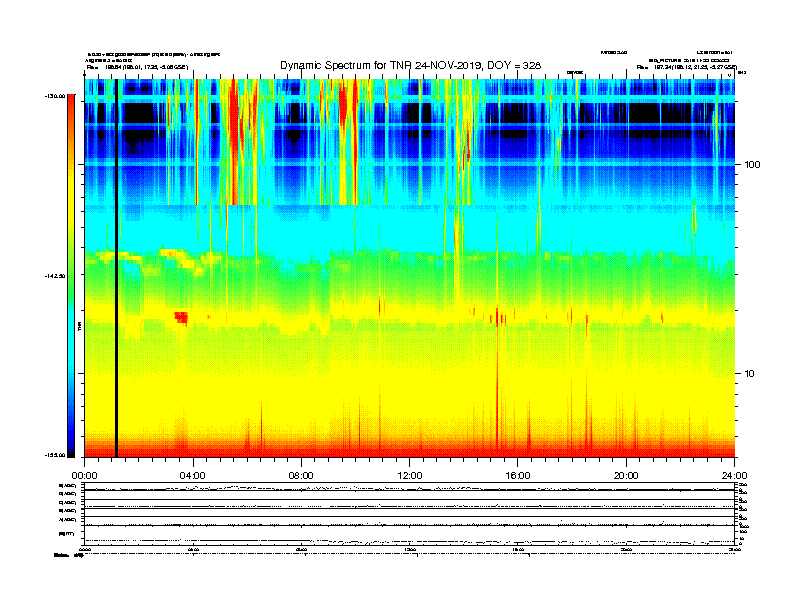Click the -142.50 colorbar middle value
Screen dimensions: 792x612
point(55,276)
